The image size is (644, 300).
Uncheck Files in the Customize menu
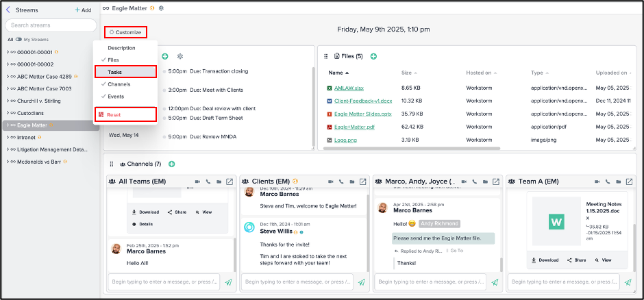[113, 60]
